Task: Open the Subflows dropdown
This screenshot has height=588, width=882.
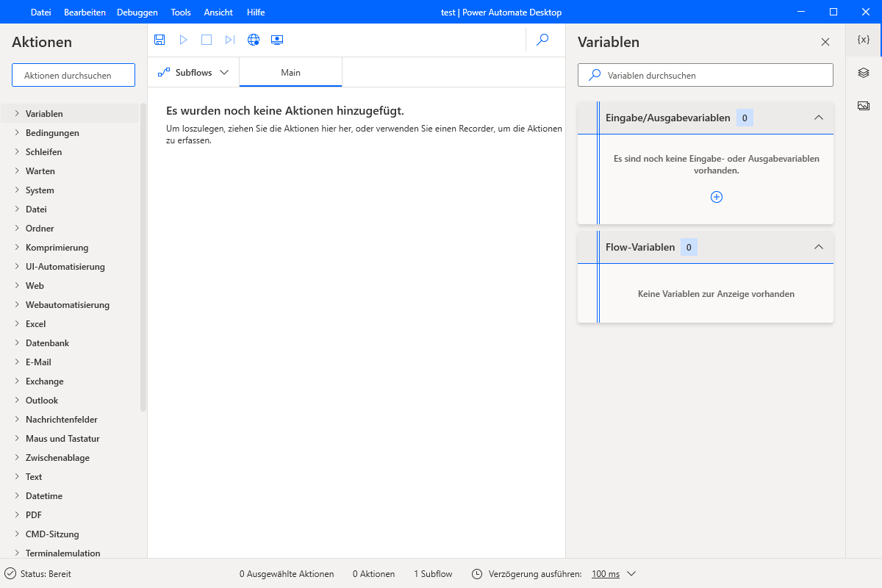Action: coord(193,73)
